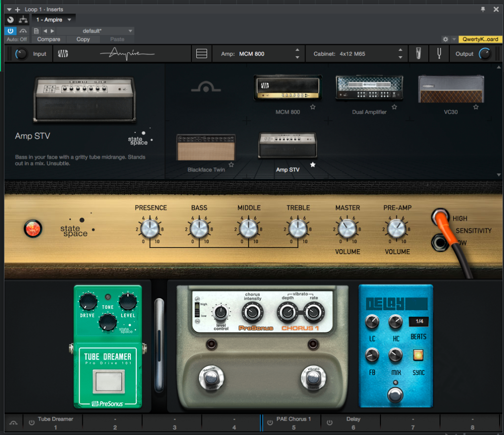Click the Copy button
Screen dimensions: 504x435
pos(83,39)
